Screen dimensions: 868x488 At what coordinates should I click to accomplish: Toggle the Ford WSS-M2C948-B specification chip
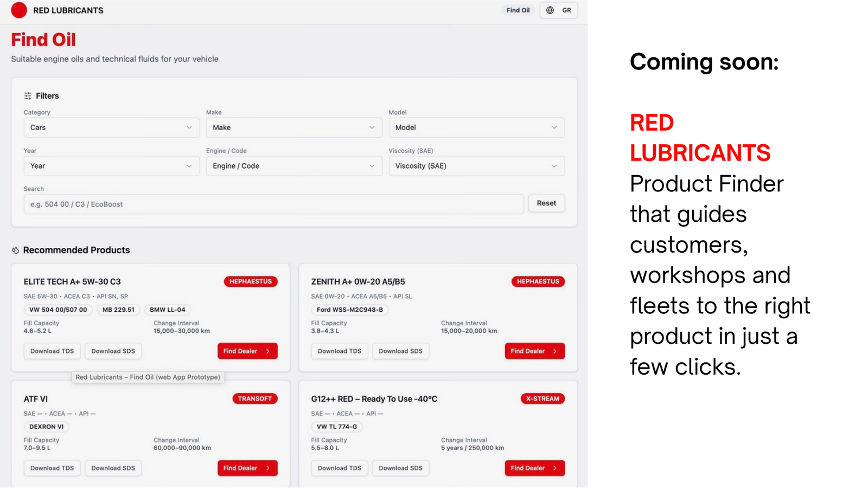(x=349, y=310)
